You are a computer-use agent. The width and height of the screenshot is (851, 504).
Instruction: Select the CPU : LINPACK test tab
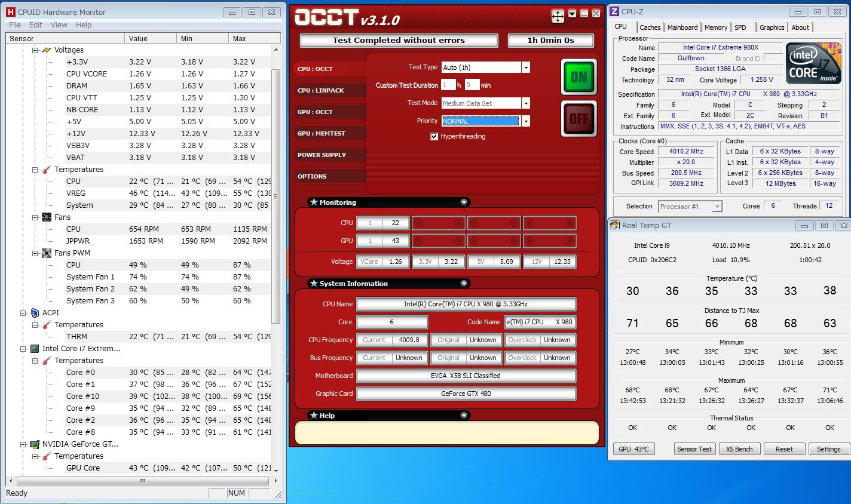pyautogui.click(x=330, y=91)
